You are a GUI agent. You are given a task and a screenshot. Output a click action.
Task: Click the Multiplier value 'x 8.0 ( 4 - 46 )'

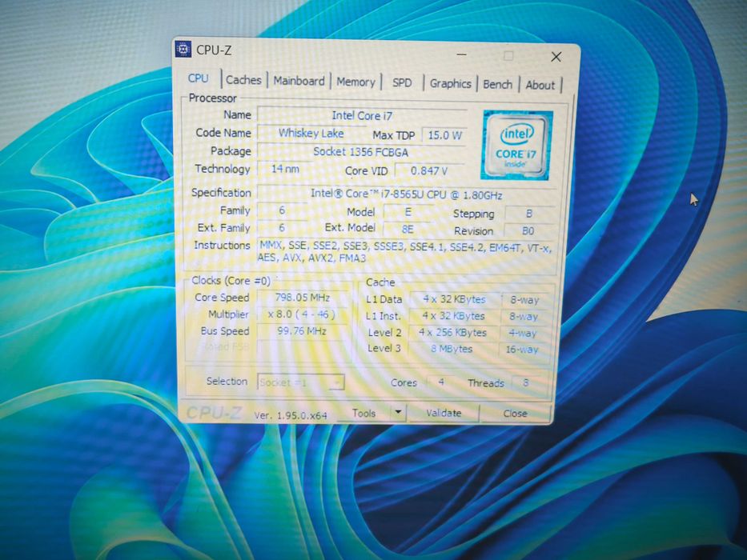coord(302,314)
